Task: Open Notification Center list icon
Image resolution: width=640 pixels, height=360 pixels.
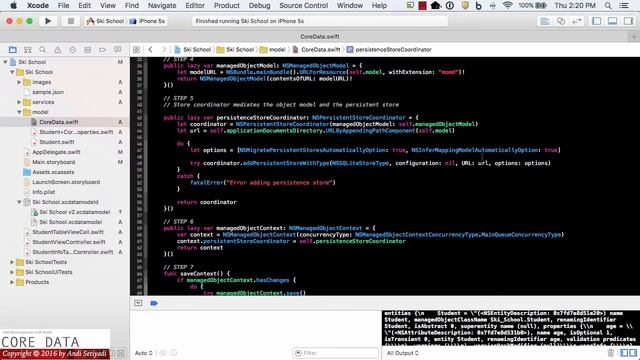Action: 624,6
